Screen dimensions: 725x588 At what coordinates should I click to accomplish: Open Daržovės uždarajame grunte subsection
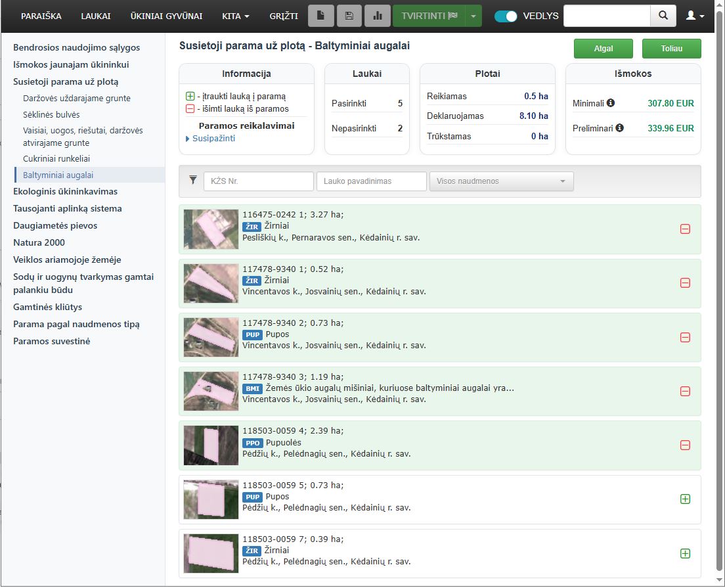coord(77,98)
